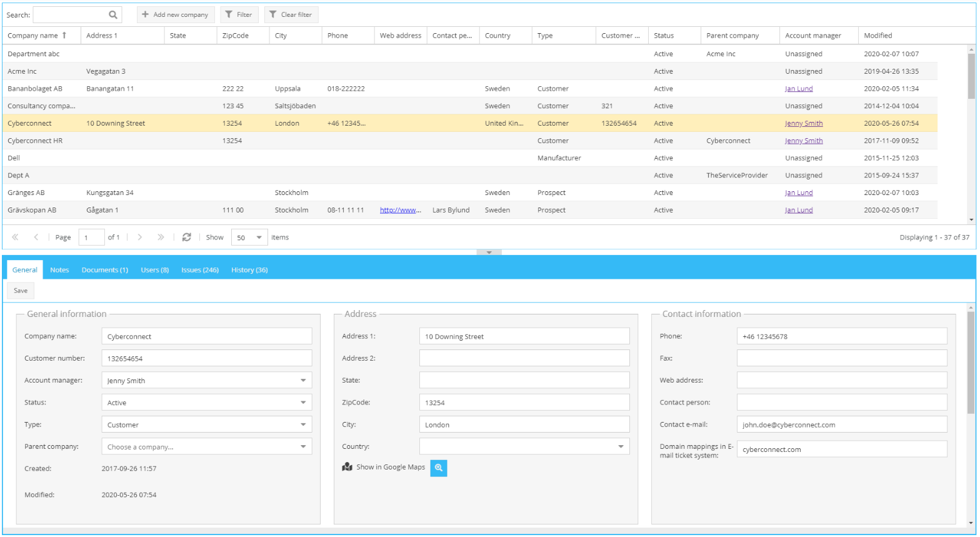Click the Manufacturer type cell
The height and width of the screenshot is (537, 980).
[559, 158]
